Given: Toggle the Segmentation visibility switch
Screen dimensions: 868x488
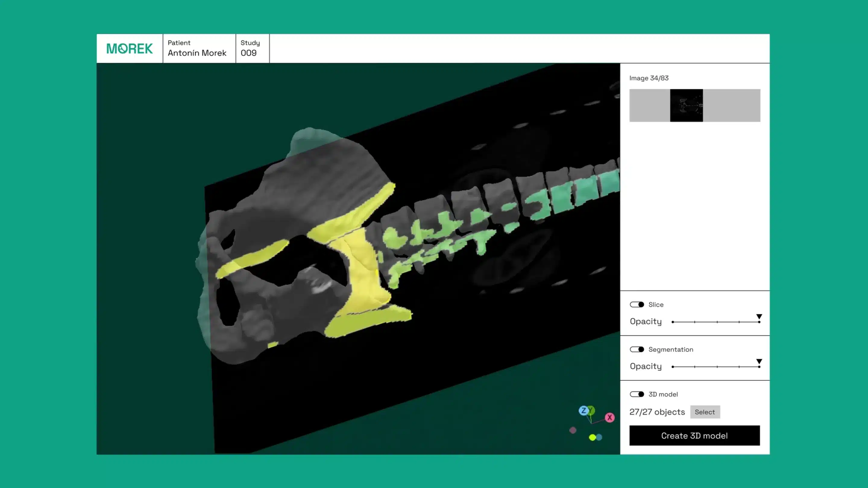Looking at the screenshot, I should point(637,349).
